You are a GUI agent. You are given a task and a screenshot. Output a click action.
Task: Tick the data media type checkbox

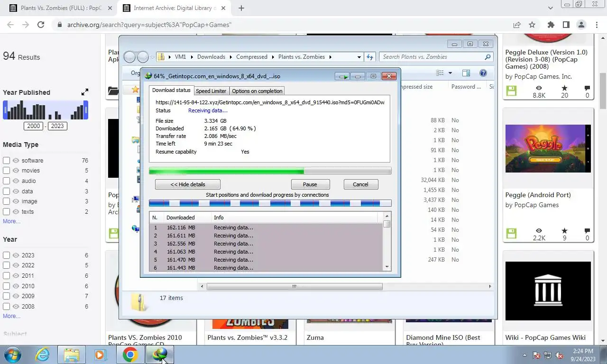(6, 191)
